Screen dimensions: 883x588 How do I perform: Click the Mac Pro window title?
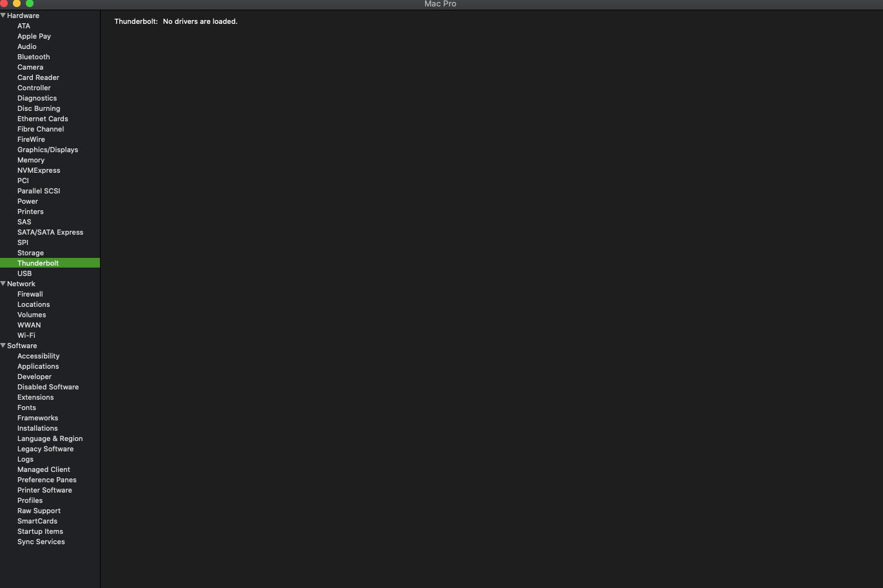coord(441,4)
